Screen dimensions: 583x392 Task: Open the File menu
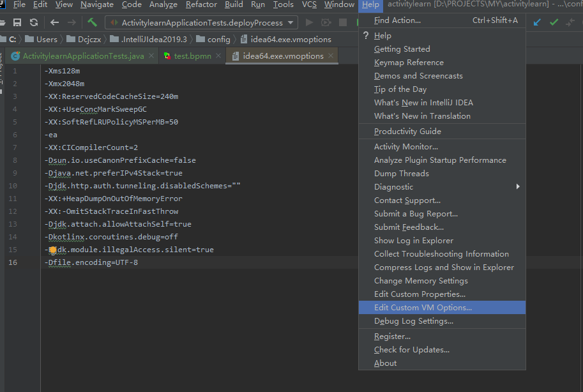[19, 4]
